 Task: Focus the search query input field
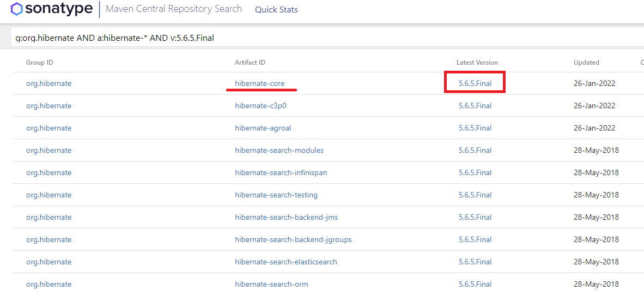click(x=327, y=38)
